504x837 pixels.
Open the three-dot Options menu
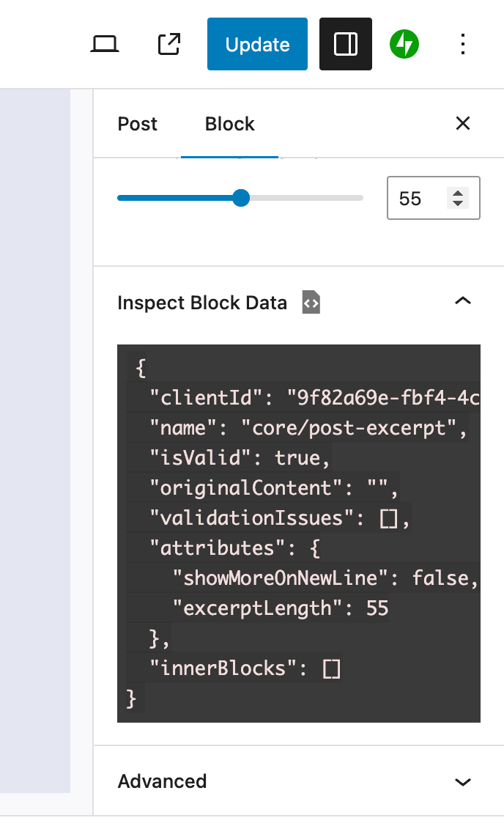(463, 44)
